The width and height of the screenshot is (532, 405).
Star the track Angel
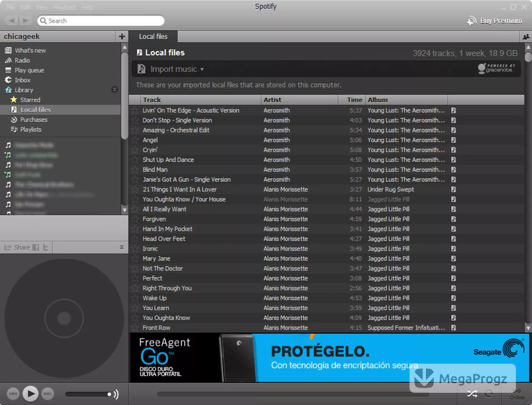(135, 140)
